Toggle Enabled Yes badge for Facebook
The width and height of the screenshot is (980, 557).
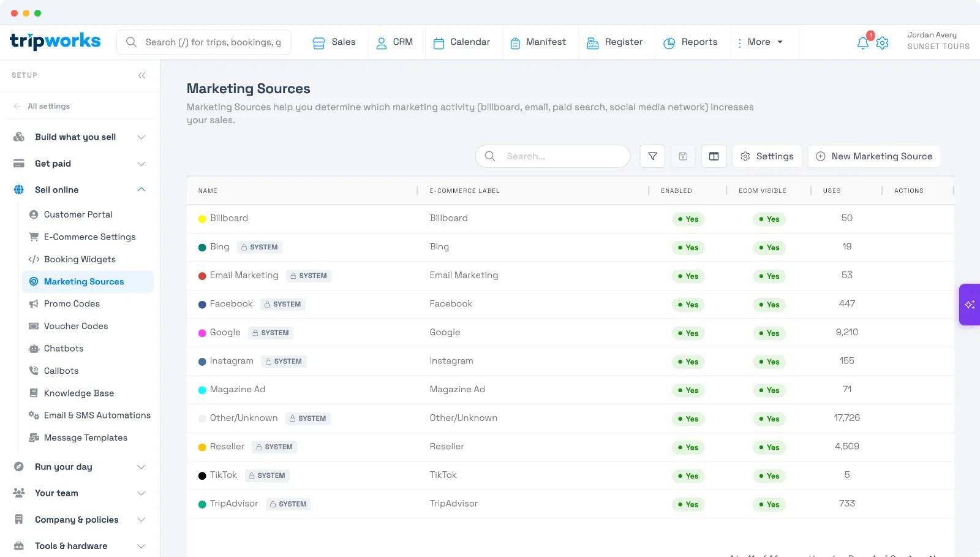pos(688,305)
